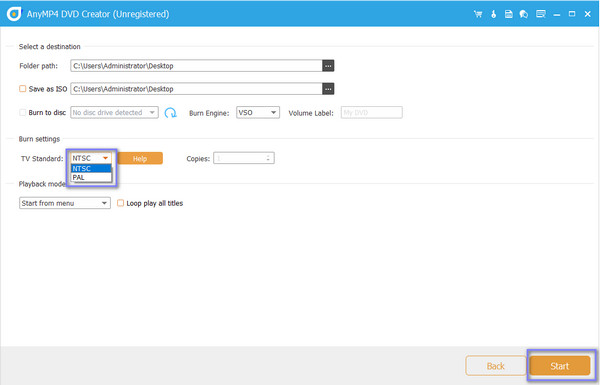
Task: Click the Volume Label field
Action: 372,113
